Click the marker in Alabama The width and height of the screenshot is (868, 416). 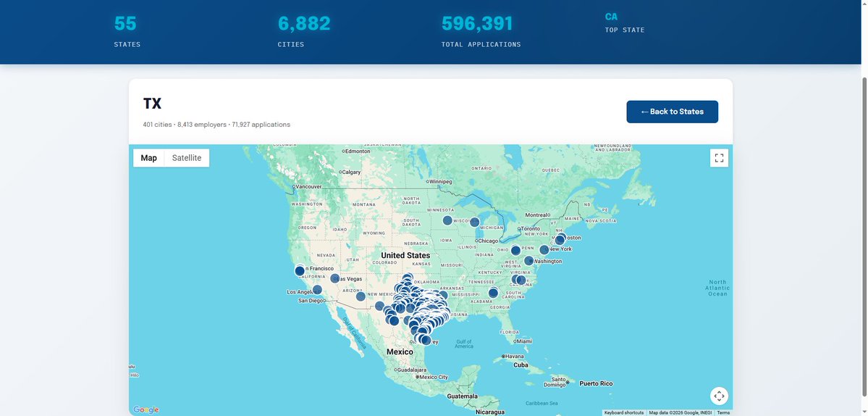point(493,293)
